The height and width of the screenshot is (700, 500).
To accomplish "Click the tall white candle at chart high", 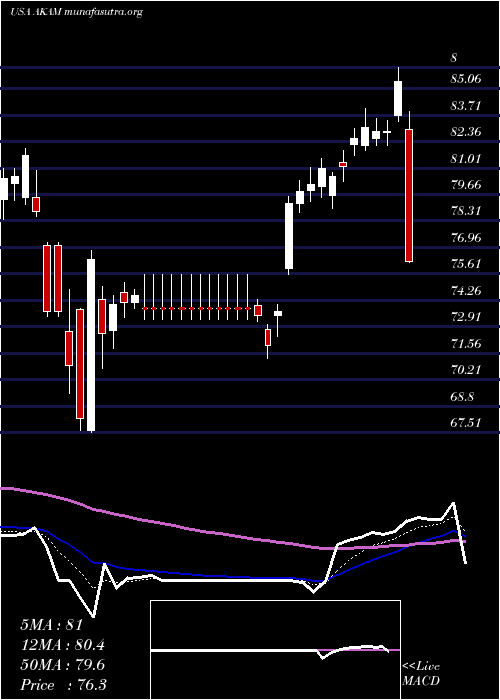I will coord(398,98).
